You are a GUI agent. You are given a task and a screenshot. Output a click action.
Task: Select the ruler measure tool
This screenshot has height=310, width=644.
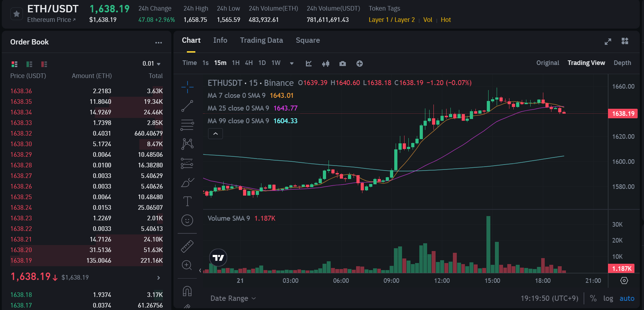[187, 246]
